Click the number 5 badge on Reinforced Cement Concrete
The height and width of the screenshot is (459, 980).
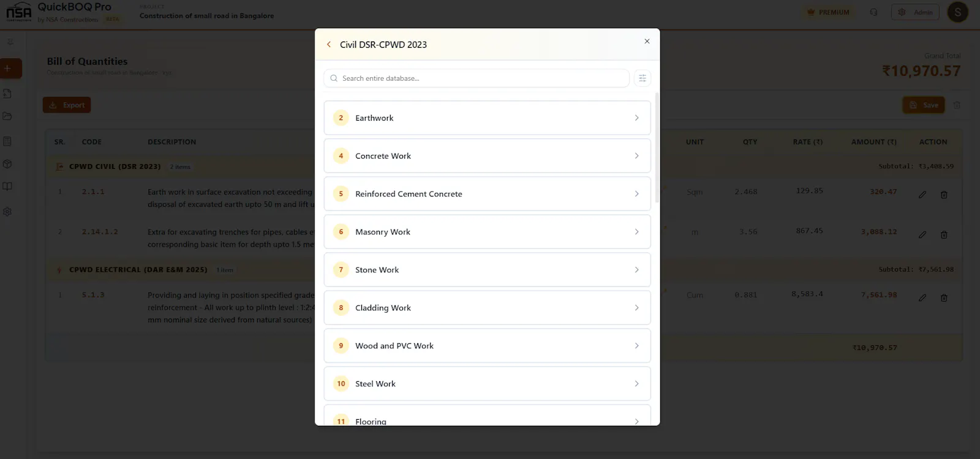(341, 193)
